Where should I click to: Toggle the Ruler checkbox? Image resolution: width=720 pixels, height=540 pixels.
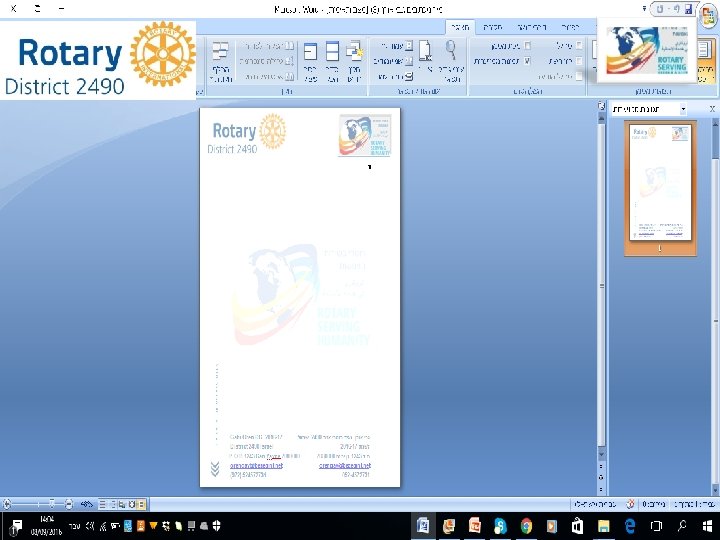tap(579, 46)
